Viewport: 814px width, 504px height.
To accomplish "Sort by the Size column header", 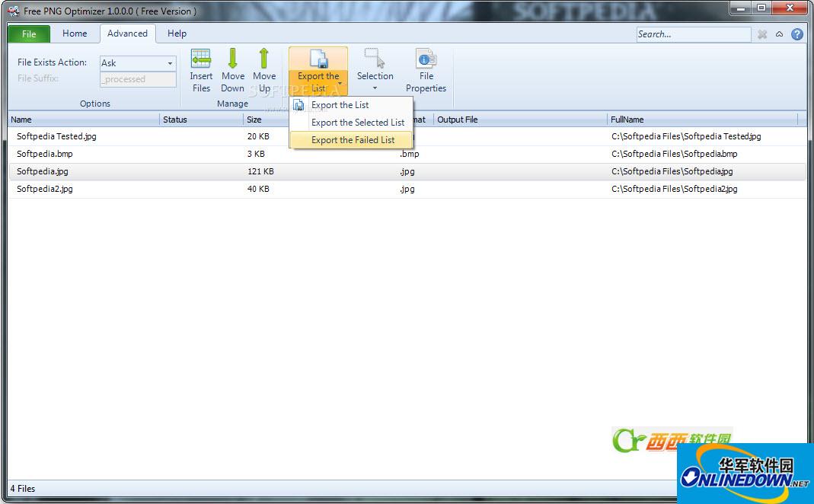I will (266, 120).
